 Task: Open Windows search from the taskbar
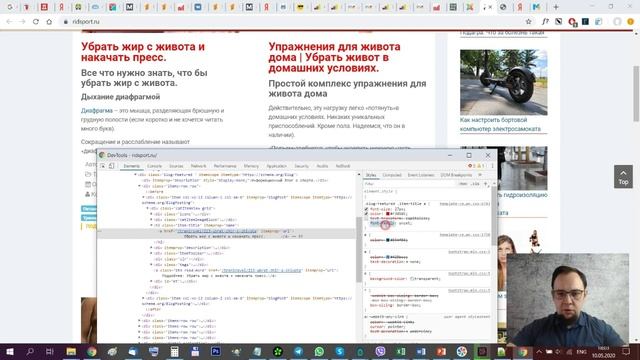pyautogui.click(x=30, y=352)
